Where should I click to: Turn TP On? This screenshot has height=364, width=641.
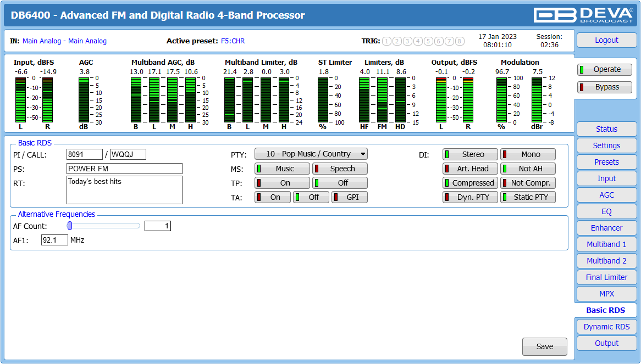point(282,183)
